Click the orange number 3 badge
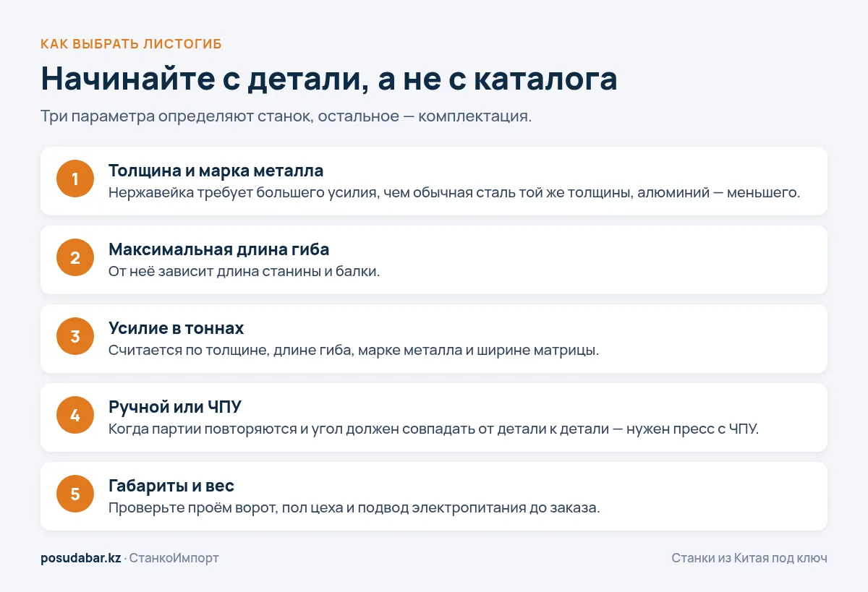Screen dimensions: 868x592 pyautogui.click(x=75, y=337)
